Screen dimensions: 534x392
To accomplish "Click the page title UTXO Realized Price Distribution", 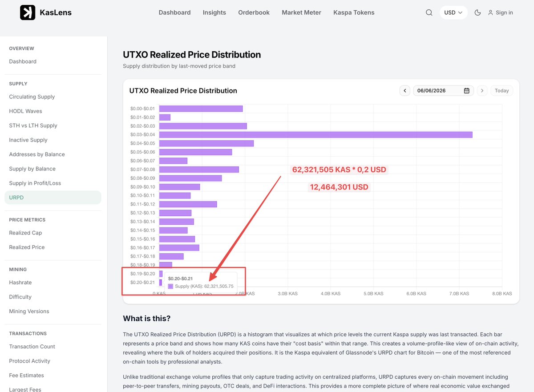I will click(192, 55).
